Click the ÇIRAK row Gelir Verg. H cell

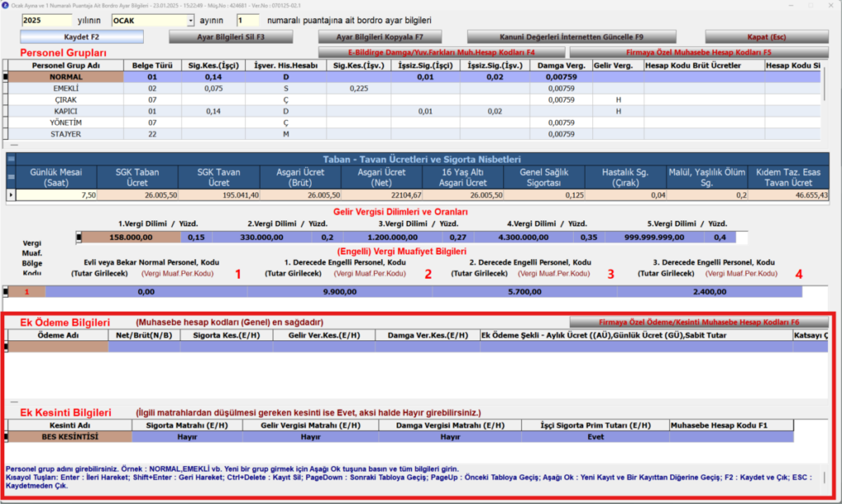tap(618, 99)
